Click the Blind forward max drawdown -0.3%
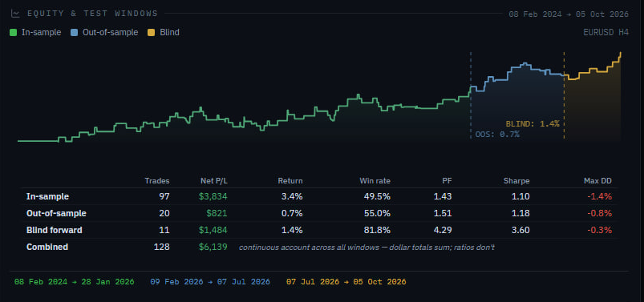The height and width of the screenshot is (302, 644). 600,230
